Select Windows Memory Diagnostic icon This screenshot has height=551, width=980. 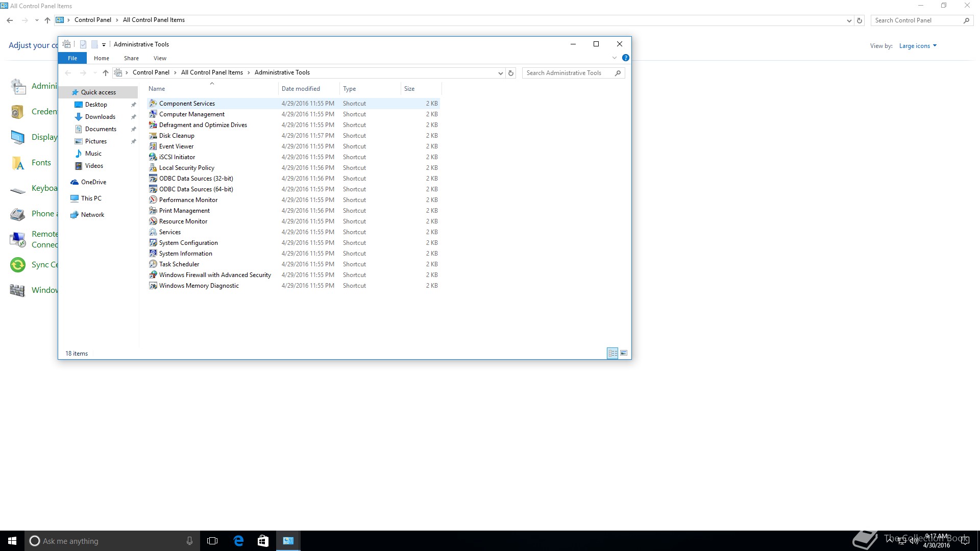click(x=153, y=285)
